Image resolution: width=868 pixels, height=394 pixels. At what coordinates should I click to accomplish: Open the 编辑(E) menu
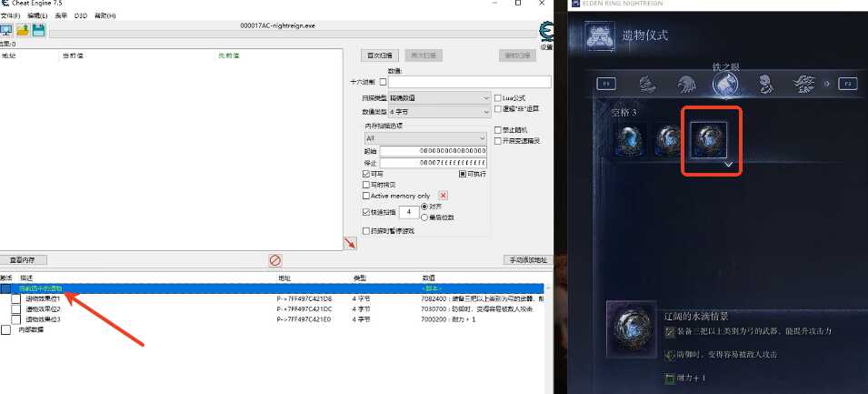coord(37,16)
